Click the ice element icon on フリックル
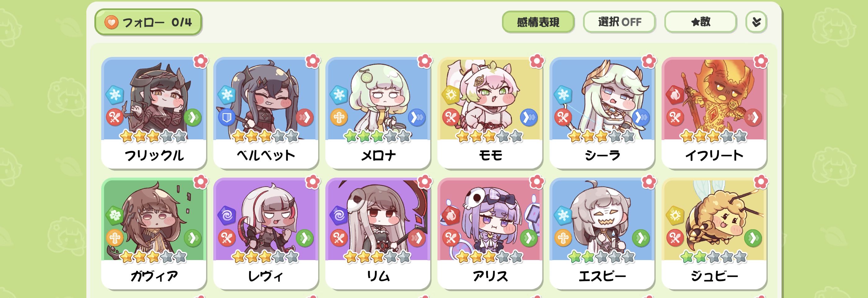Screen dimensions: 868x298 [x=115, y=95]
